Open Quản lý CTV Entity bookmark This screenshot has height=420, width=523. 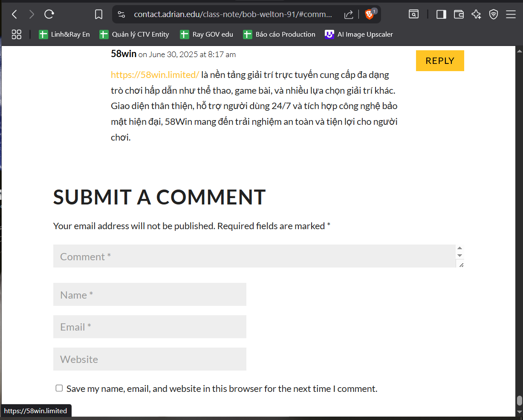(134, 35)
